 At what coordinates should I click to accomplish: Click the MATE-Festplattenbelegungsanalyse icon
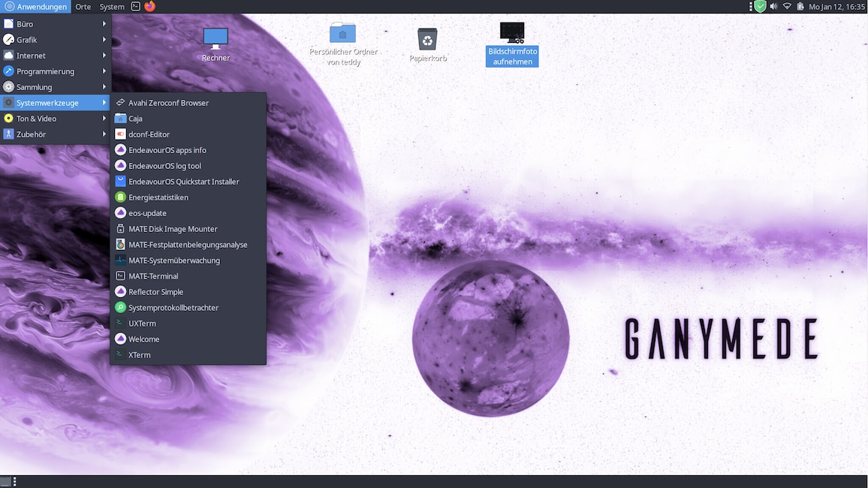[120, 245]
